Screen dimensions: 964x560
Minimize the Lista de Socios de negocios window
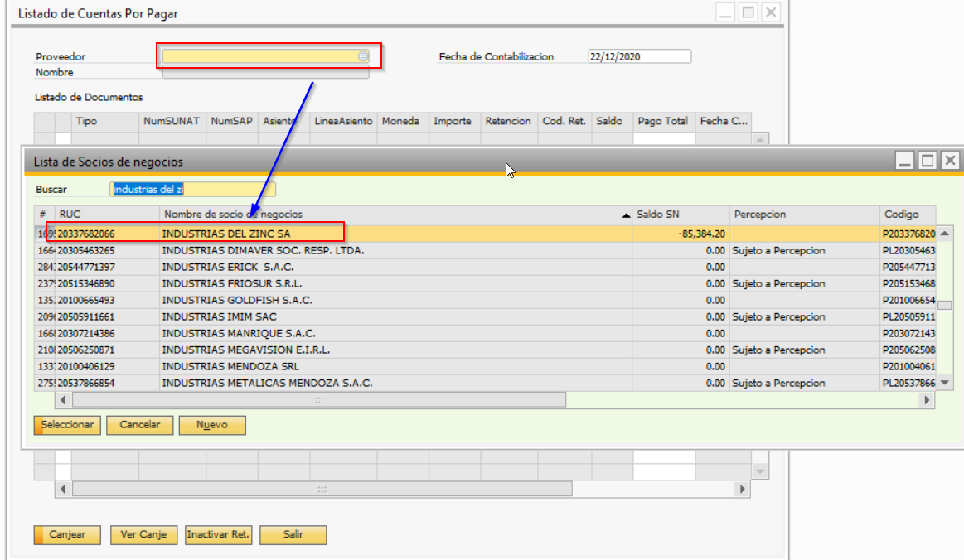pos(904,161)
